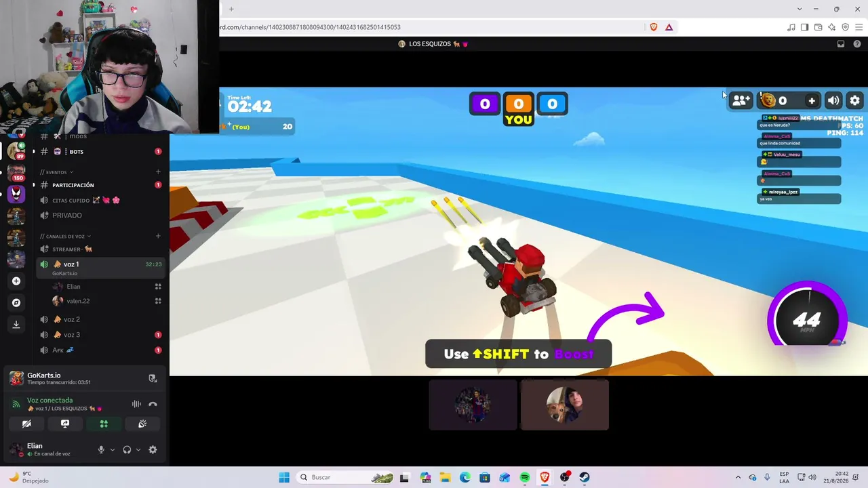Toggle noise suppression waveform icon

pyautogui.click(x=136, y=404)
